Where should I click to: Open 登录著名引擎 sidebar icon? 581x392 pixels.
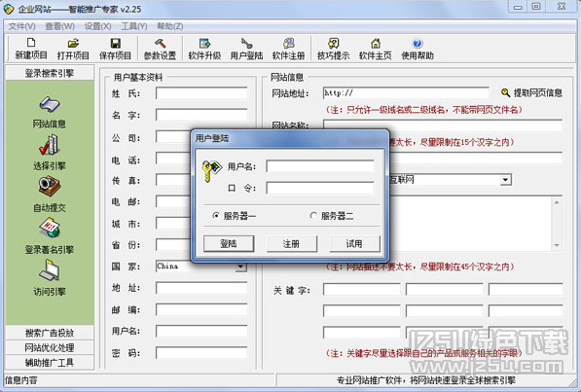click(50, 229)
